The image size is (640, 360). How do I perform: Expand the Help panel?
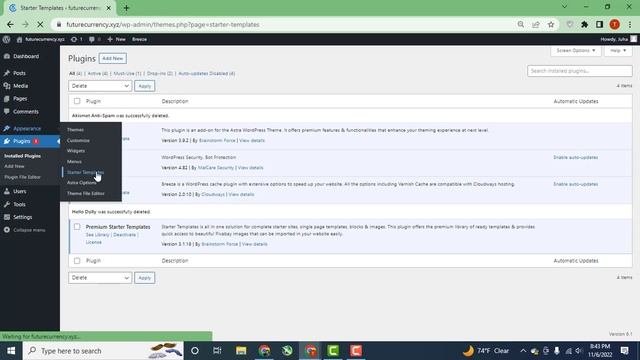618,50
